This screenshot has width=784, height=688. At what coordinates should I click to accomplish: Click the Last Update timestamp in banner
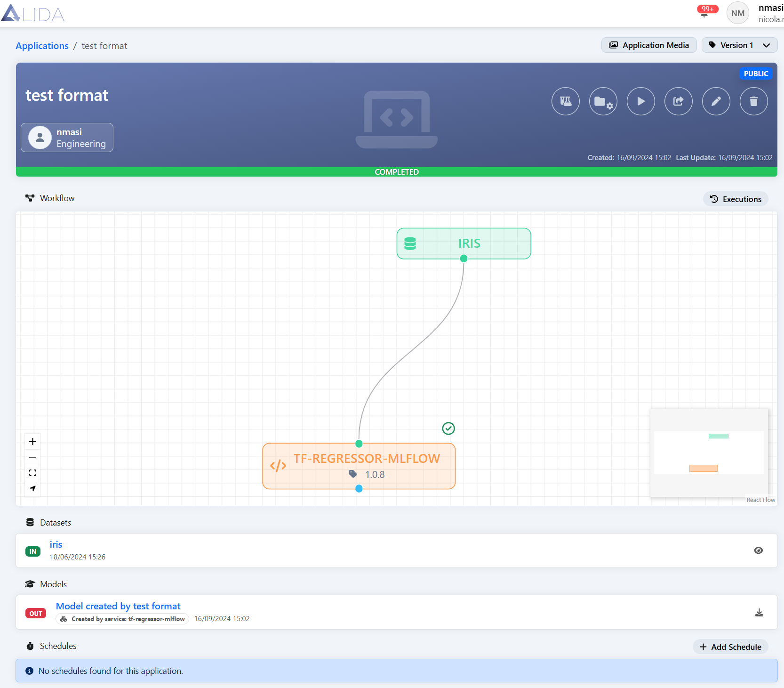coord(724,158)
